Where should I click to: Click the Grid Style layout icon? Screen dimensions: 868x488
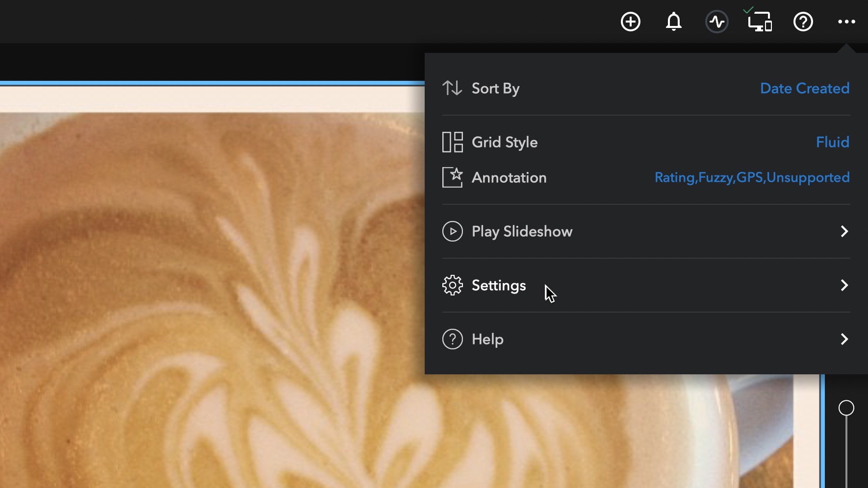coord(452,142)
